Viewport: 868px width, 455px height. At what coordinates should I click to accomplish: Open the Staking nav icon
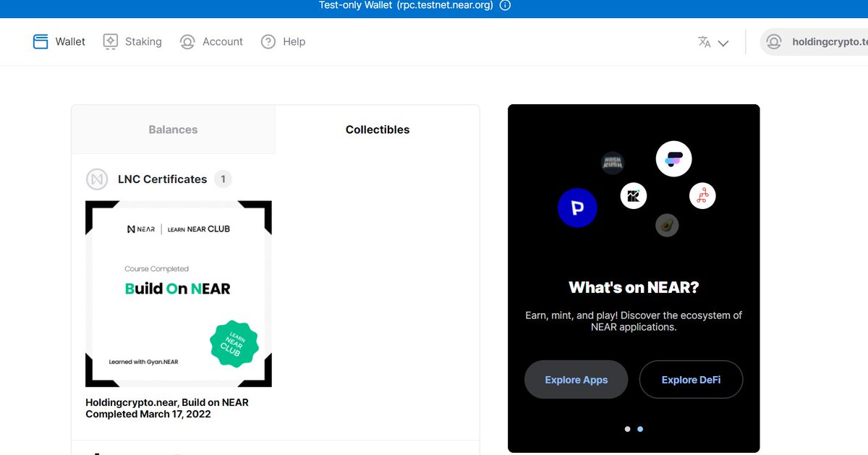coord(110,41)
